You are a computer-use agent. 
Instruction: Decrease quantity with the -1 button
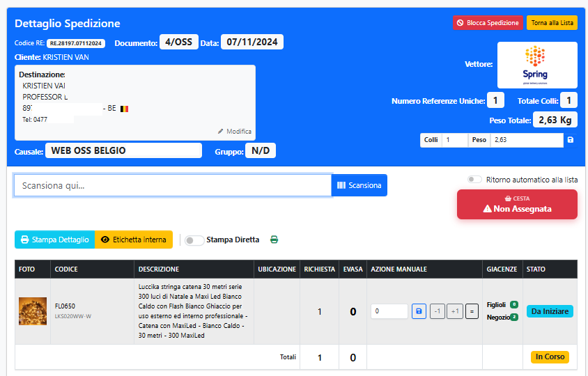tap(437, 311)
